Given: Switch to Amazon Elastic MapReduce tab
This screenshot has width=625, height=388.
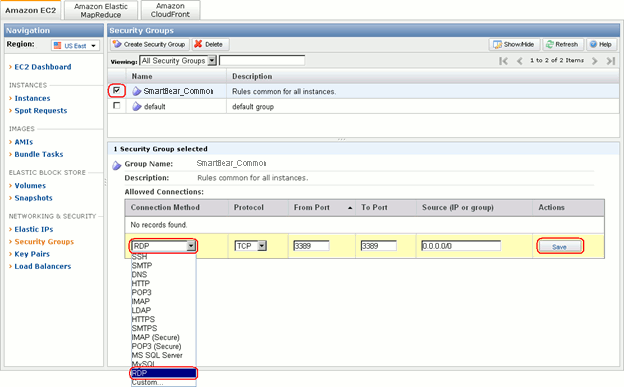Looking at the screenshot, I should click(100, 10).
